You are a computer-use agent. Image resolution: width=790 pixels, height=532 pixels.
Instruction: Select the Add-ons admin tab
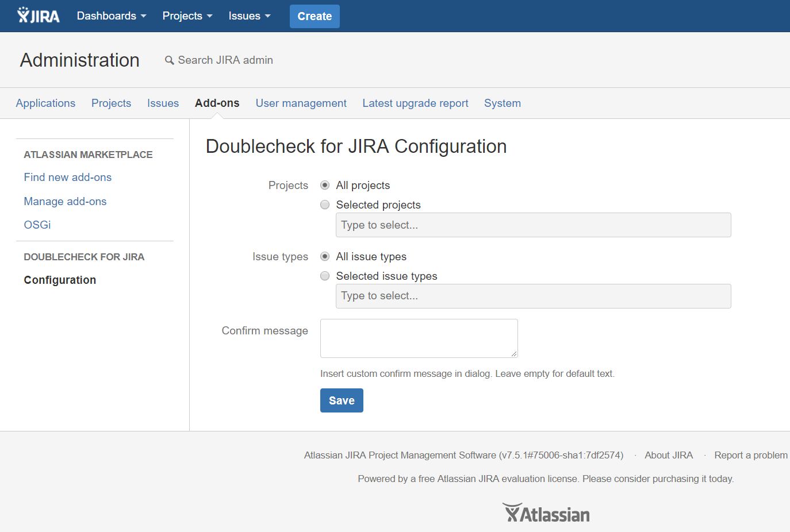pyautogui.click(x=217, y=103)
